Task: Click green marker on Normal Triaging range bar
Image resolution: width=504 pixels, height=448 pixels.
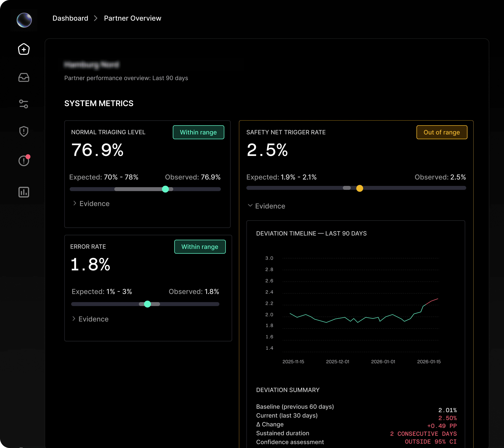Action: point(166,189)
